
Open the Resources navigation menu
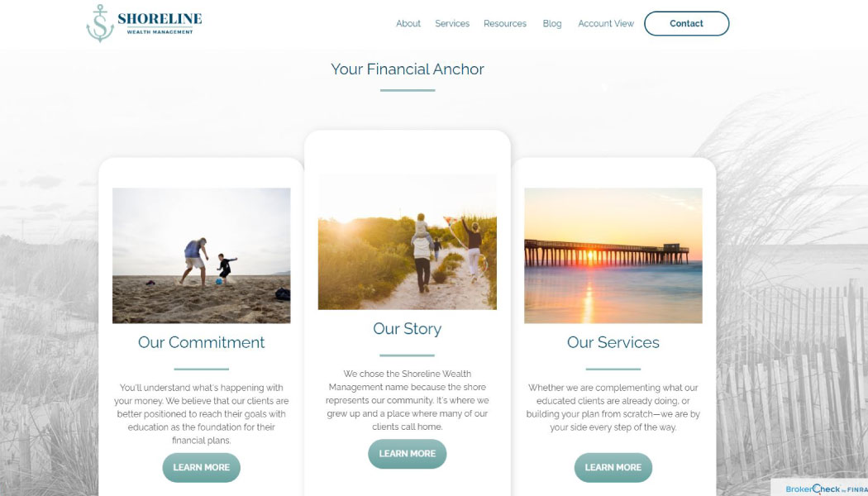pos(505,23)
